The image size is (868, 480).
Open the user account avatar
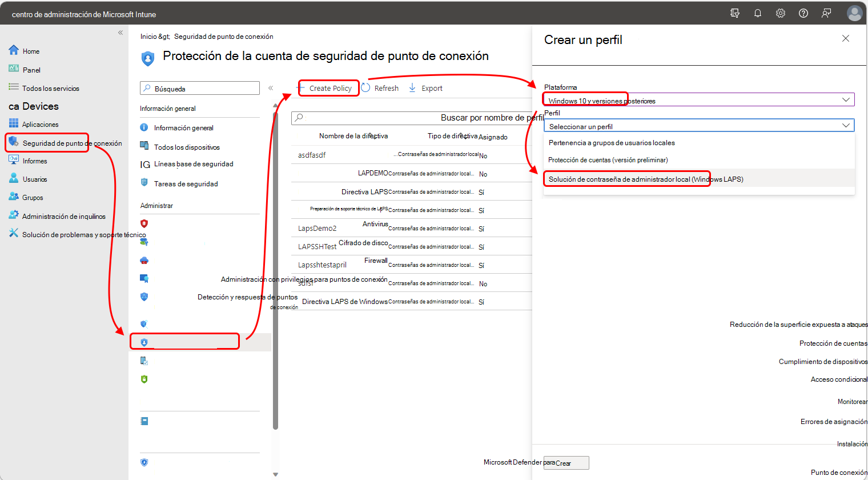click(x=854, y=13)
